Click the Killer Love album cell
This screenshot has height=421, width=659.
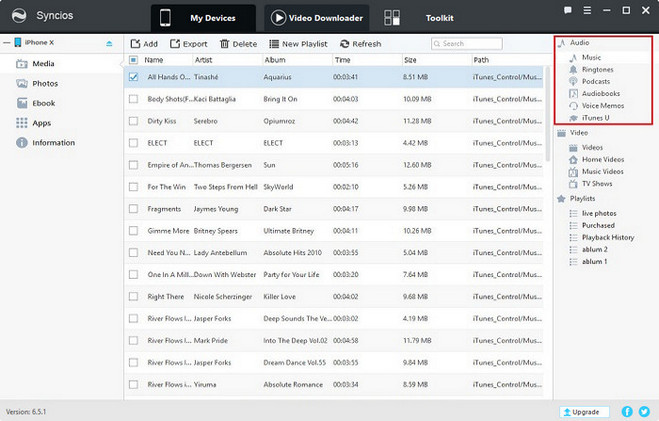(279, 297)
